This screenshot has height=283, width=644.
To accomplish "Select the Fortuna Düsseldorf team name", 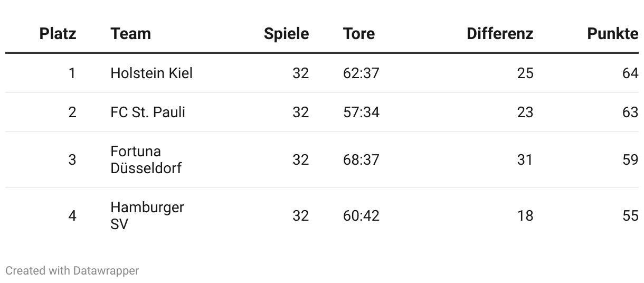I will (146, 159).
